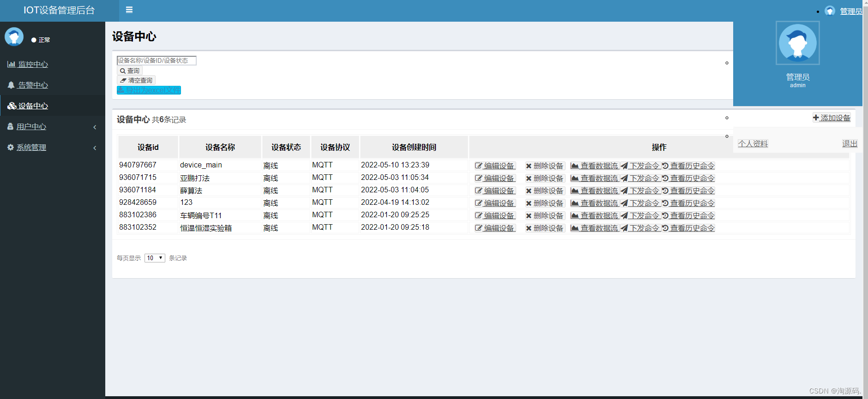
Task: Edit device 亚鹏打法
Action: click(495, 178)
